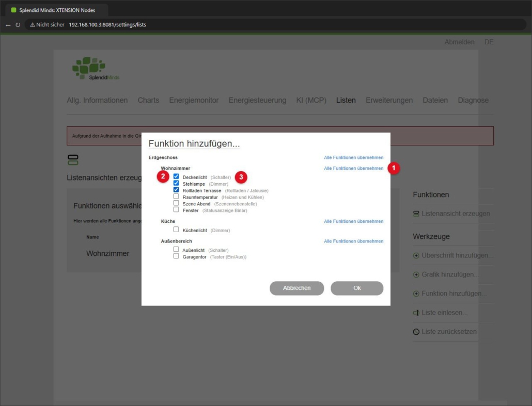
Task: Confirm the dialog with Ok
Action: (357, 288)
